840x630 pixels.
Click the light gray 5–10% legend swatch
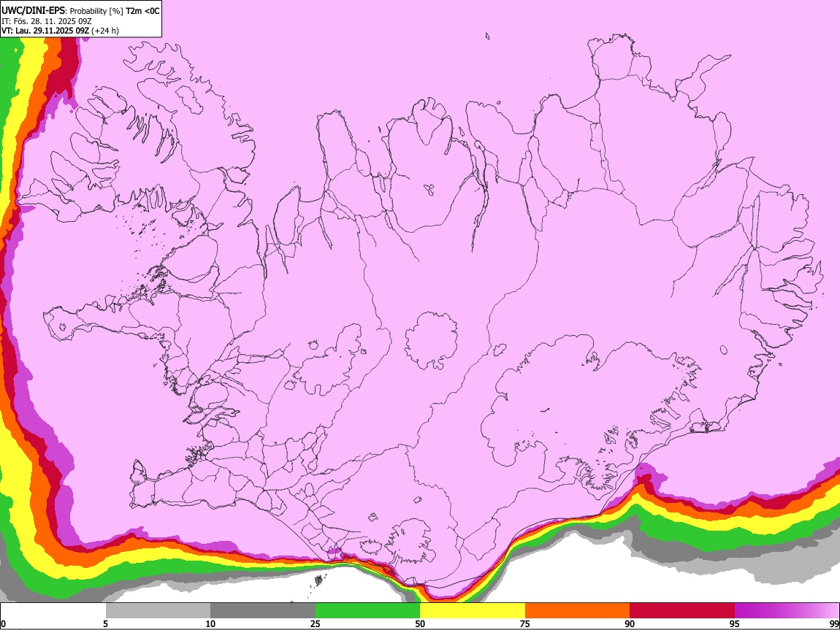point(158,610)
